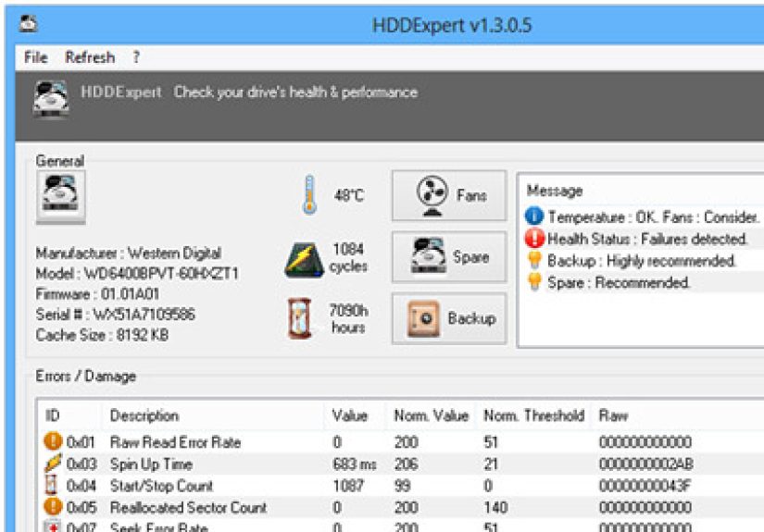Image resolution: width=764 pixels, height=532 pixels.
Task: Click the lightbulb icon beside Backup message
Action: point(534,260)
